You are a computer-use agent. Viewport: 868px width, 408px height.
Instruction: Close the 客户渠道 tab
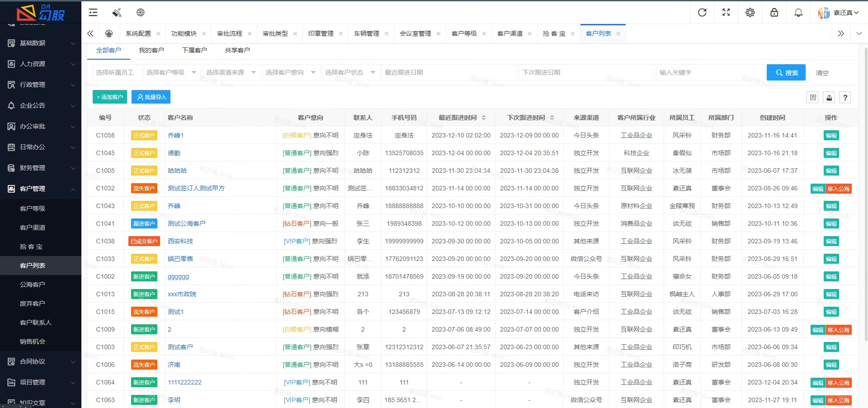(529, 33)
